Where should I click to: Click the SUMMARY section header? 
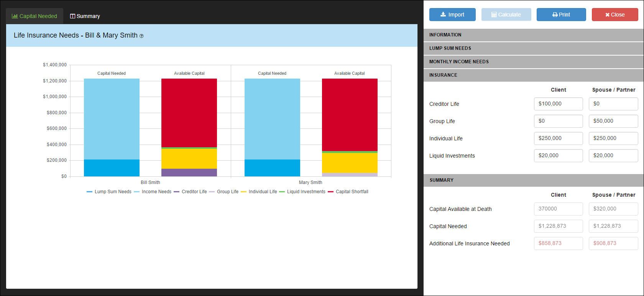pos(534,180)
